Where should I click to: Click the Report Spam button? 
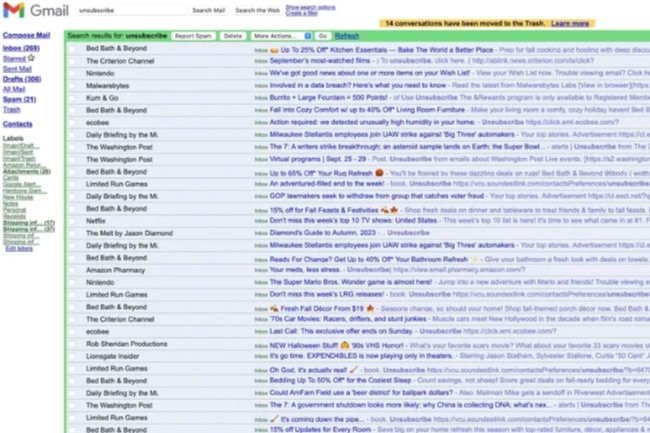click(193, 36)
